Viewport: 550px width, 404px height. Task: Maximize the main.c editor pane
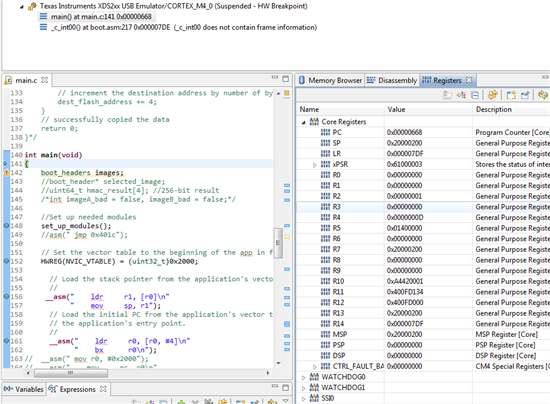(x=286, y=79)
